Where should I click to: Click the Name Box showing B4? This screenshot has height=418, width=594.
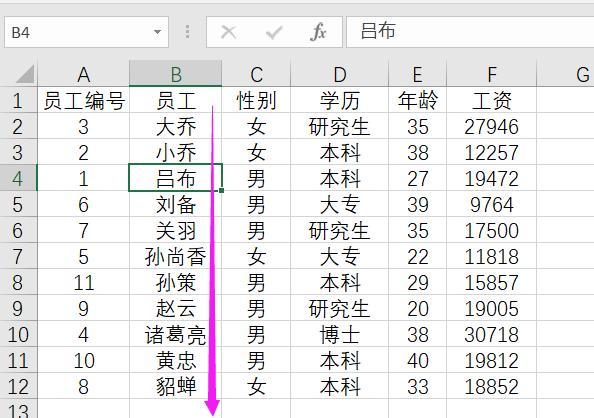86,32
